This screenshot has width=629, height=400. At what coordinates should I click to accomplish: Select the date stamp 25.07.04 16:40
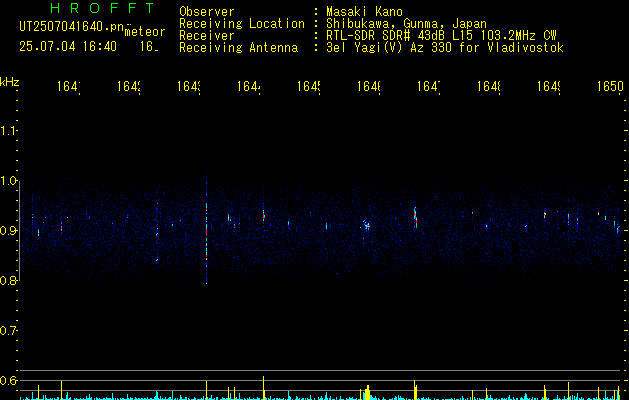point(68,47)
